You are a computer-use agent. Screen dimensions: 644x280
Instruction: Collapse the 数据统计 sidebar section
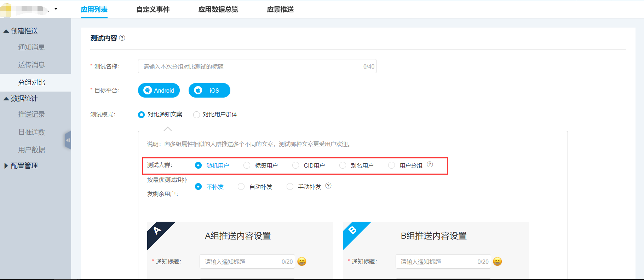pos(6,99)
